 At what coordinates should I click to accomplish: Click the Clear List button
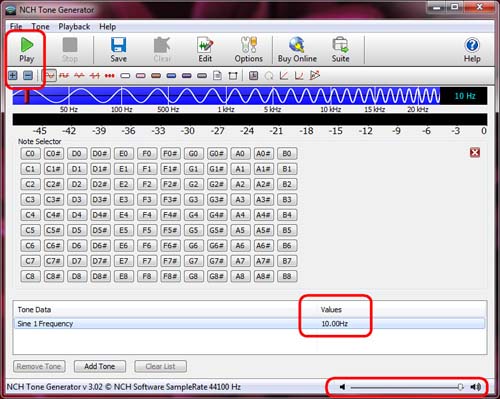160,366
